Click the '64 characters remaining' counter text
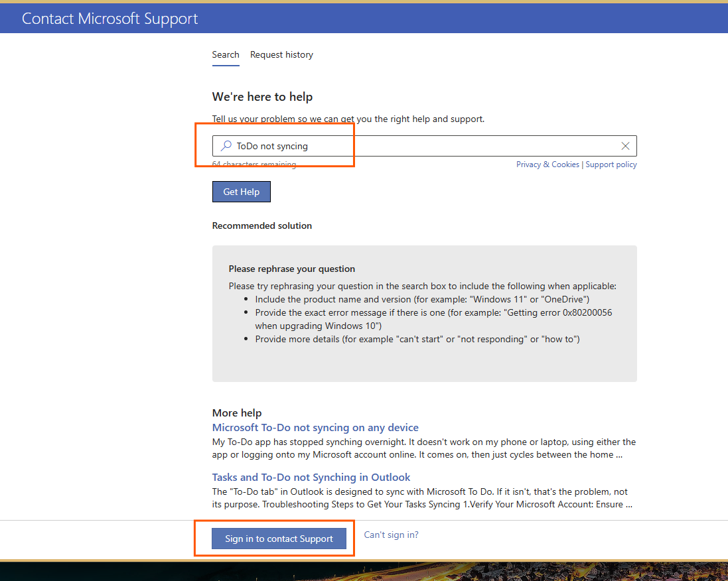The height and width of the screenshot is (581, 728). click(x=254, y=164)
